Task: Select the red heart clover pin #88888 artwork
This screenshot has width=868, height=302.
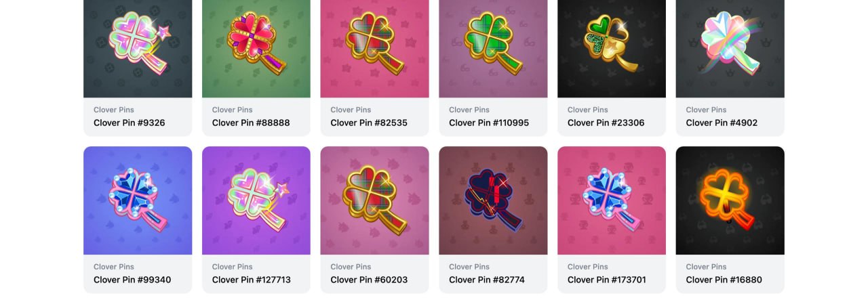Action: pyautogui.click(x=256, y=49)
